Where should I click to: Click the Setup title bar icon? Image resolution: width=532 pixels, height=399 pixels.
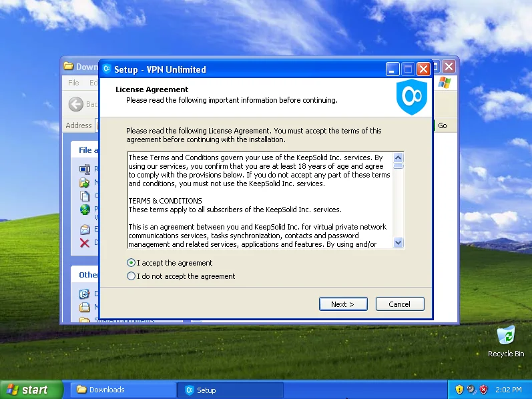point(106,69)
